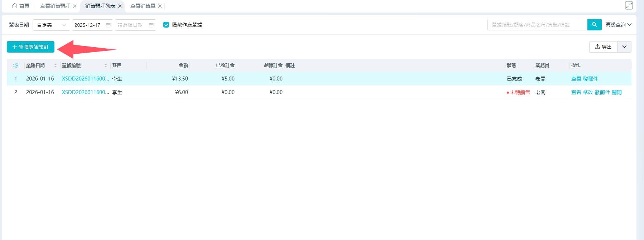The image size is (644, 240).
Task: Open the dropdown arrow beside 導出
Action: (x=624, y=47)
